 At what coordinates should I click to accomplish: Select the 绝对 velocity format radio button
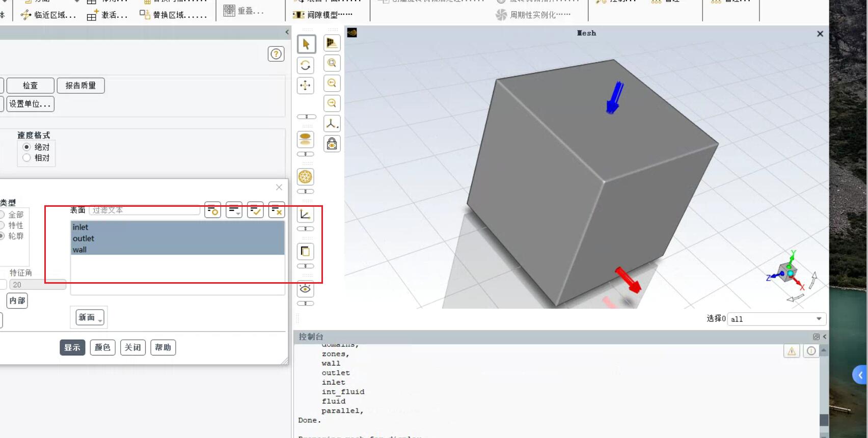pyautogui.click(x=27, y=147)
